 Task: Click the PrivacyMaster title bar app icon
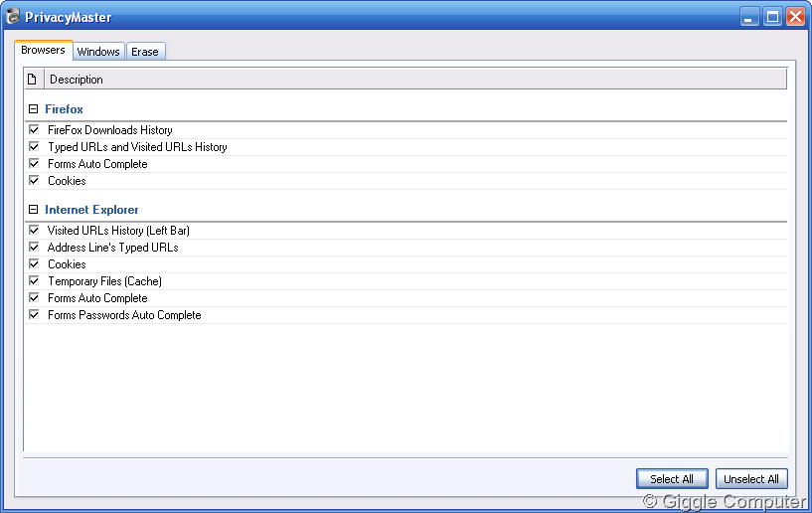(13, 17)
